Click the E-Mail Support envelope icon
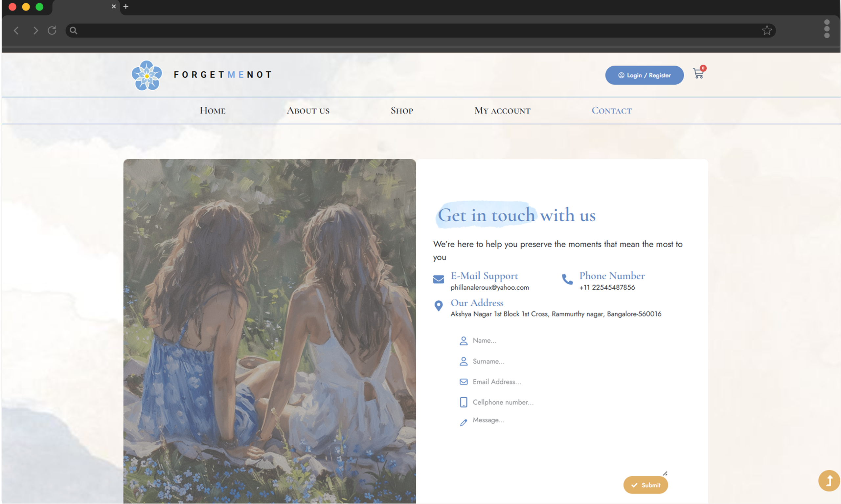Image resolution: width=841 pixels, height=504 pixels. click(x=438, y=279)
